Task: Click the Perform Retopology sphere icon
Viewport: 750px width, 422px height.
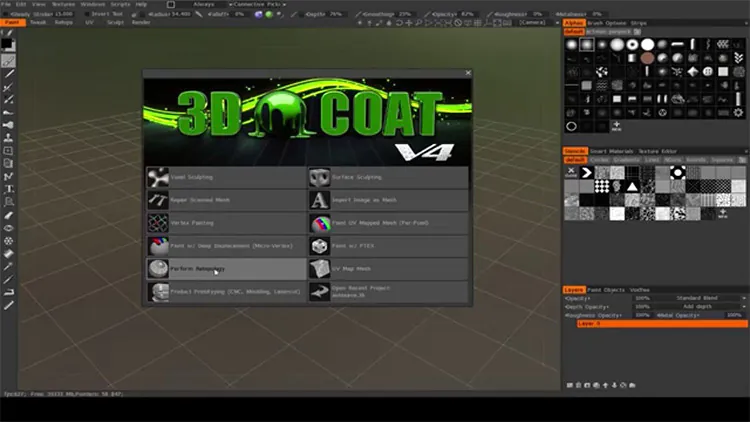Action: (157, 269)
